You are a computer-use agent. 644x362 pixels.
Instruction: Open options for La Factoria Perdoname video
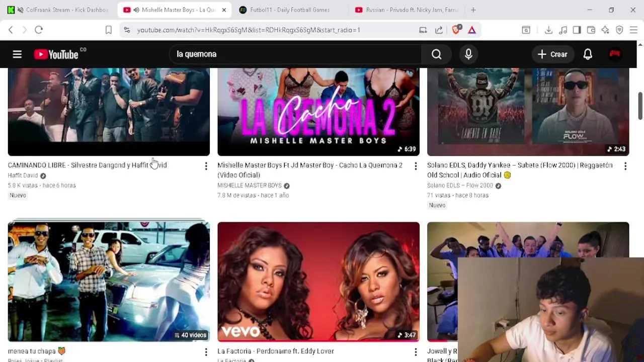click(416, 352)
